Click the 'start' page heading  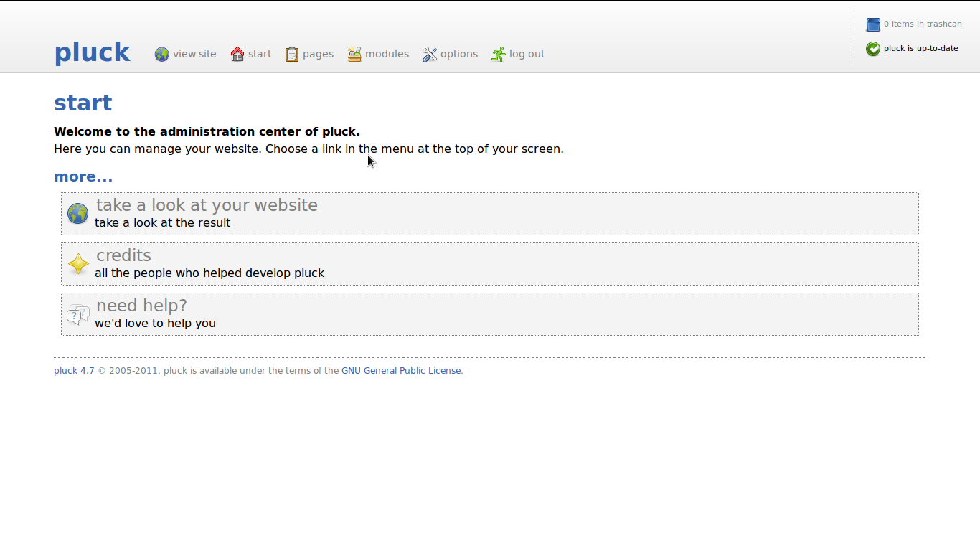[83, 103]
